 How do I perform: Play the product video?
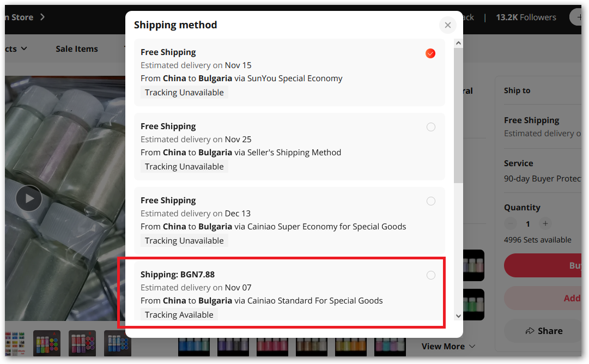29,198
